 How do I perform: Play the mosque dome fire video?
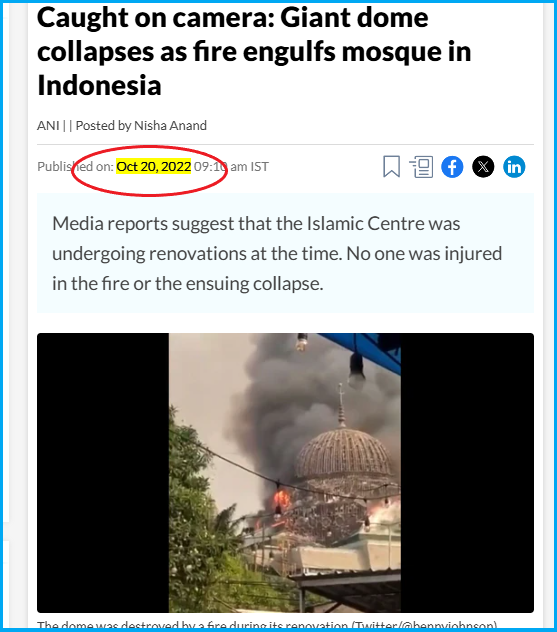tap(285, 473)
